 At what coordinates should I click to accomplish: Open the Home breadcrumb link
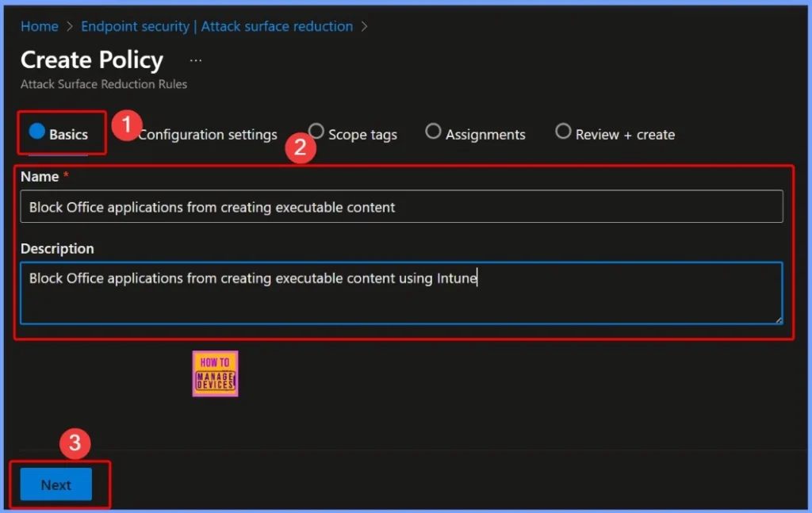[40, 26]
